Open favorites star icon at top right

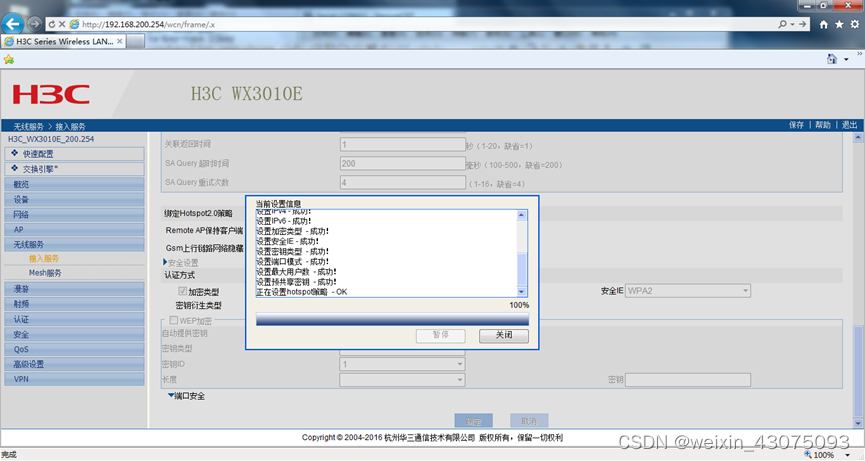tap(839, 24)
